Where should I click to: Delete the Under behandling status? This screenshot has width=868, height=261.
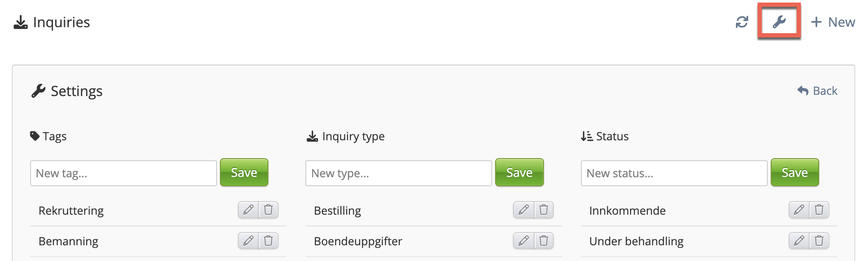pyautogui.click(x=819, y=241)
